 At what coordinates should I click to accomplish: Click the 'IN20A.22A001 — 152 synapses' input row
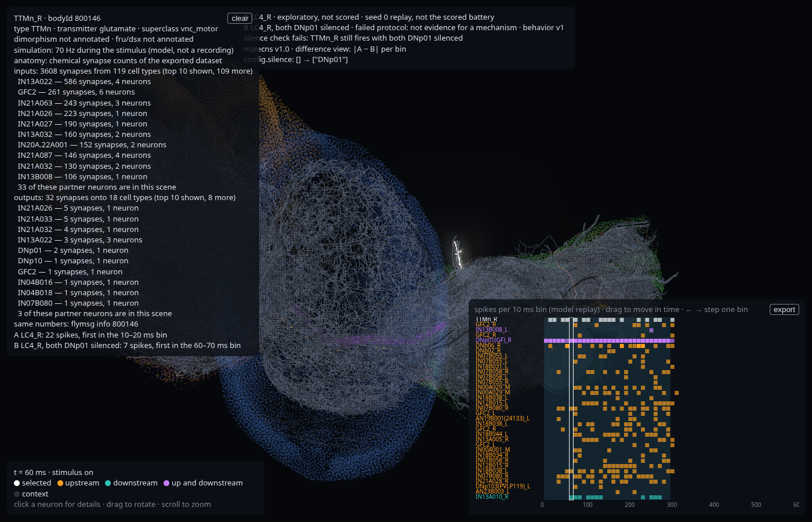pyautogui.click(x=92, y=145)
